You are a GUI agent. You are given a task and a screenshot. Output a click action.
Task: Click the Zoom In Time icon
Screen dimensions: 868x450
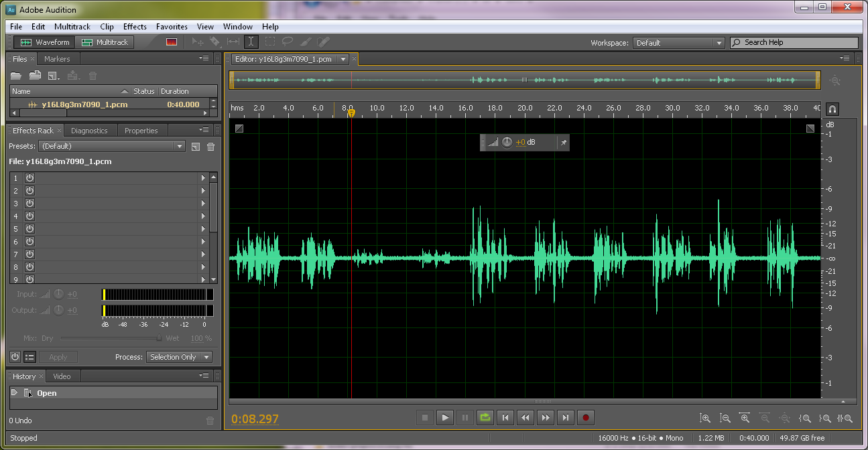[x=746, y=418]
